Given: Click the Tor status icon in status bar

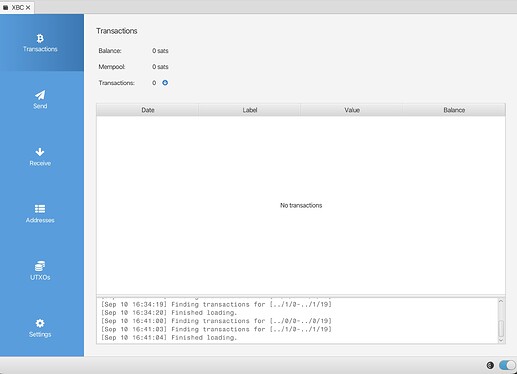Looking at the screenshot, I should [x=490, y=365].
